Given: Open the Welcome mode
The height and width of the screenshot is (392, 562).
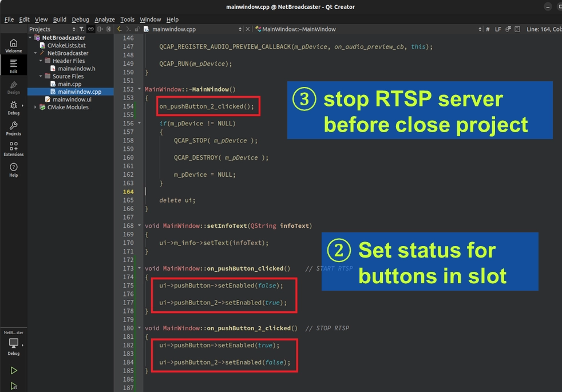Looking at the screenshot, I should pyautogui.click(x=13, y=46).
